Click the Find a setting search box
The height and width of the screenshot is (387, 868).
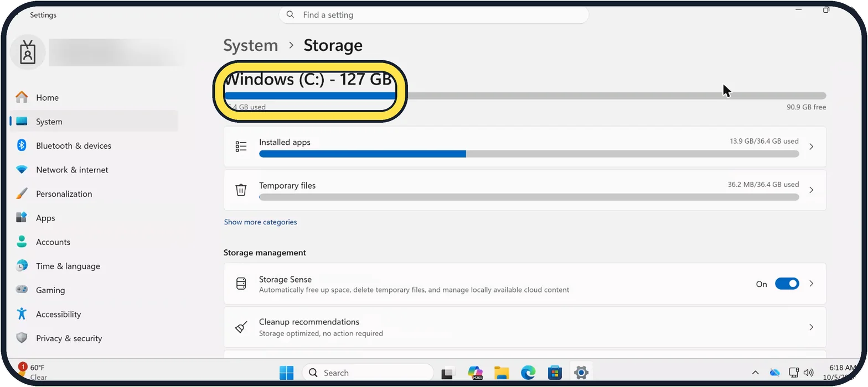click(433, 15)
